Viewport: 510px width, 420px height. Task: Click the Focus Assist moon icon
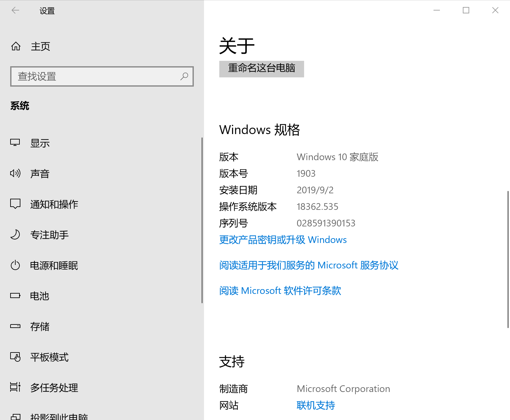click(15, 235)
